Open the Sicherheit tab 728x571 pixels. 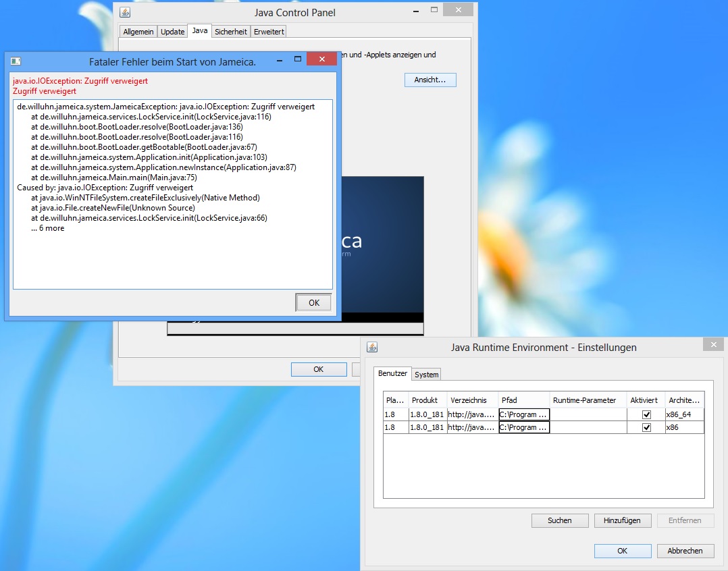[x=231, y=32]
